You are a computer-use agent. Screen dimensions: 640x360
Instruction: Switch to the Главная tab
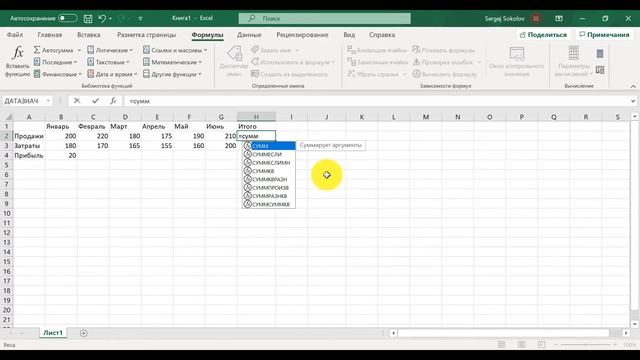pyautogui.click(x=50, y=35)
